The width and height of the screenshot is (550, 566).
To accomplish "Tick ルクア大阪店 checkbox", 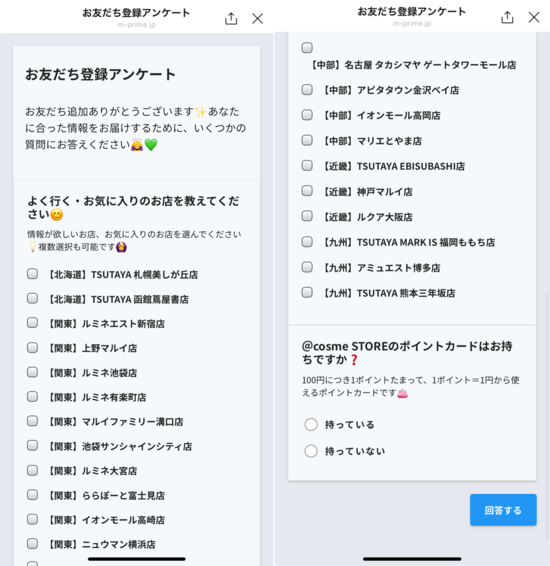I will click(307, 216).
